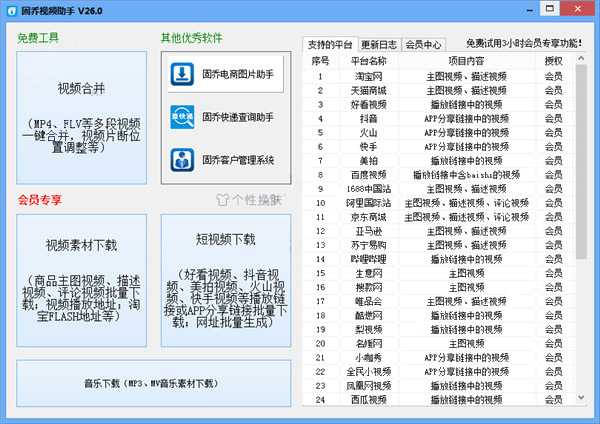Select the 火山 row

tap(439, 133)
